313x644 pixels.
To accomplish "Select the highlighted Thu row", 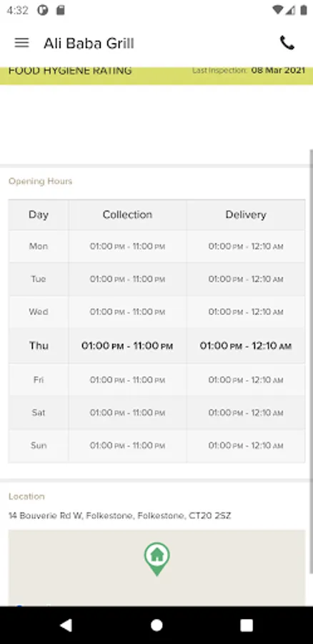I will point(156,346).
